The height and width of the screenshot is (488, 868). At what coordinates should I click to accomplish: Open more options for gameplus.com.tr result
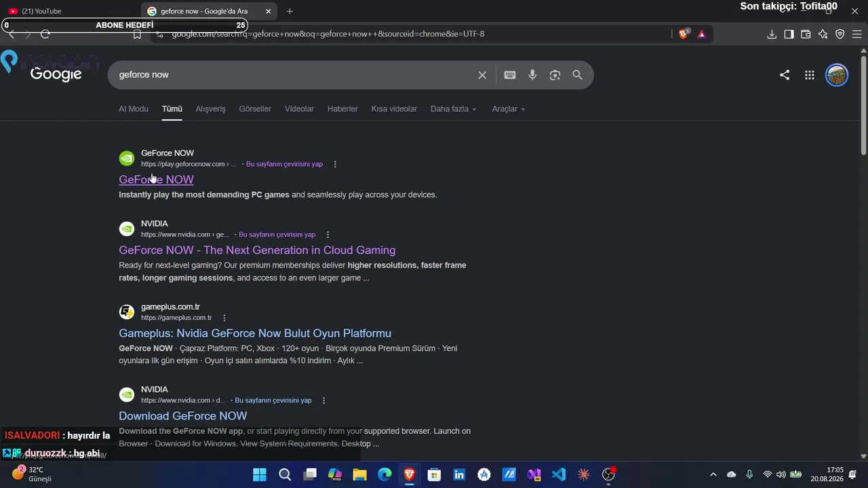(x=224, y=318)
